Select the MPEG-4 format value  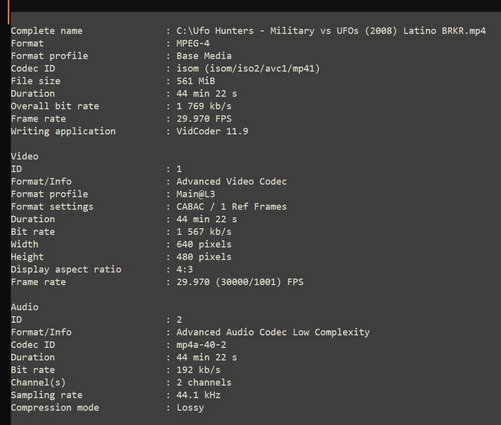(x=193, y=43)
